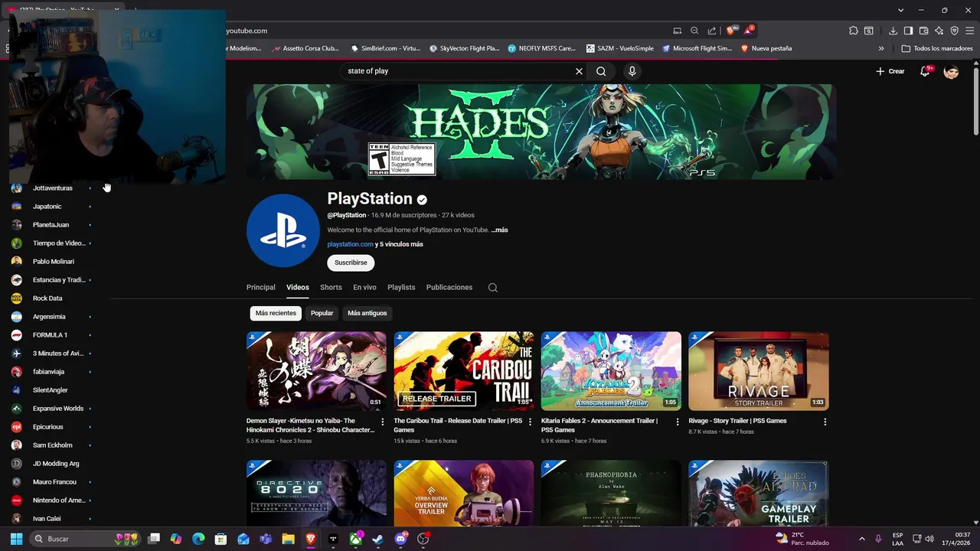Click the Suscribirse button

point(351,262)
